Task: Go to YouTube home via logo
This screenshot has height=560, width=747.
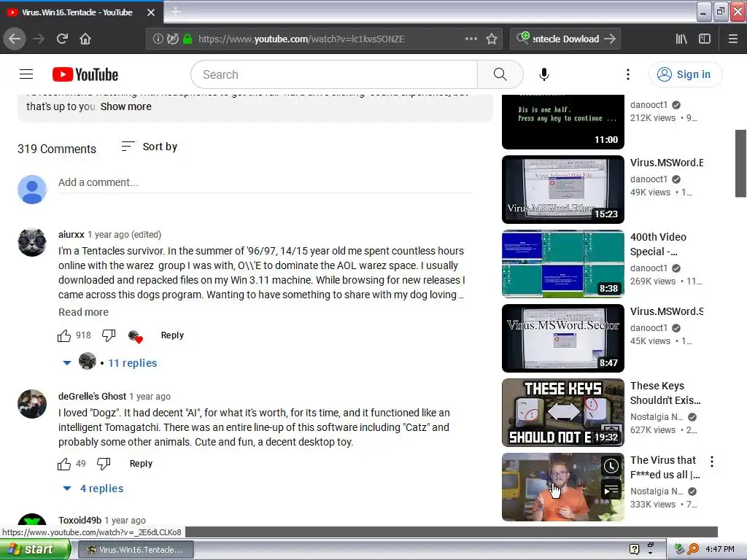Action: point(85,75)
